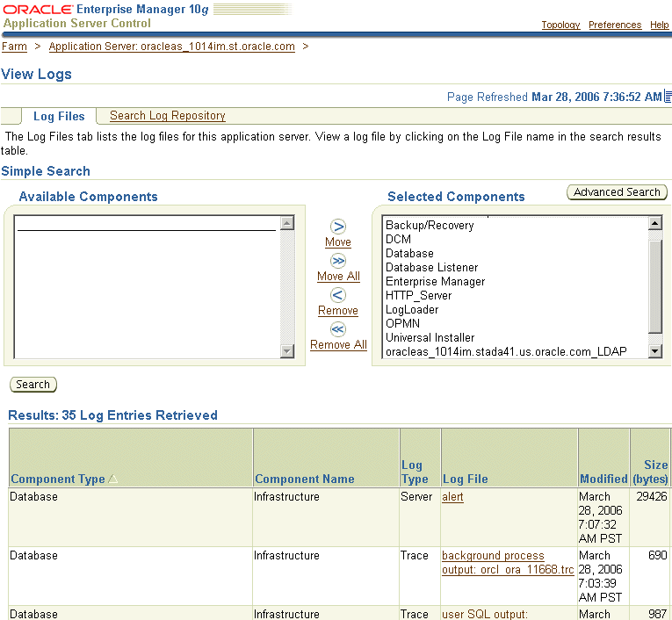Image resolution: width=672 pixels, height=620 pixels.
Task: Open the user SQL output log link
Action: coord(484,614)
